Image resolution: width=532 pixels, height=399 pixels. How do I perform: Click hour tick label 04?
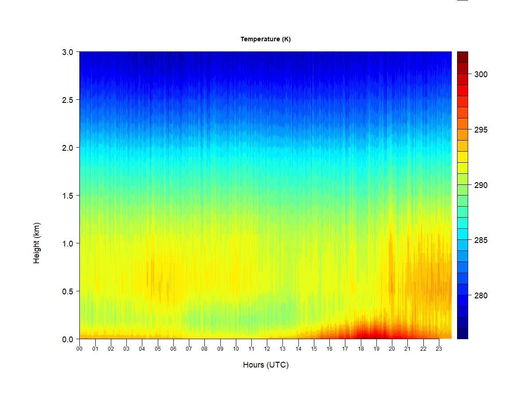coord(142,349)
